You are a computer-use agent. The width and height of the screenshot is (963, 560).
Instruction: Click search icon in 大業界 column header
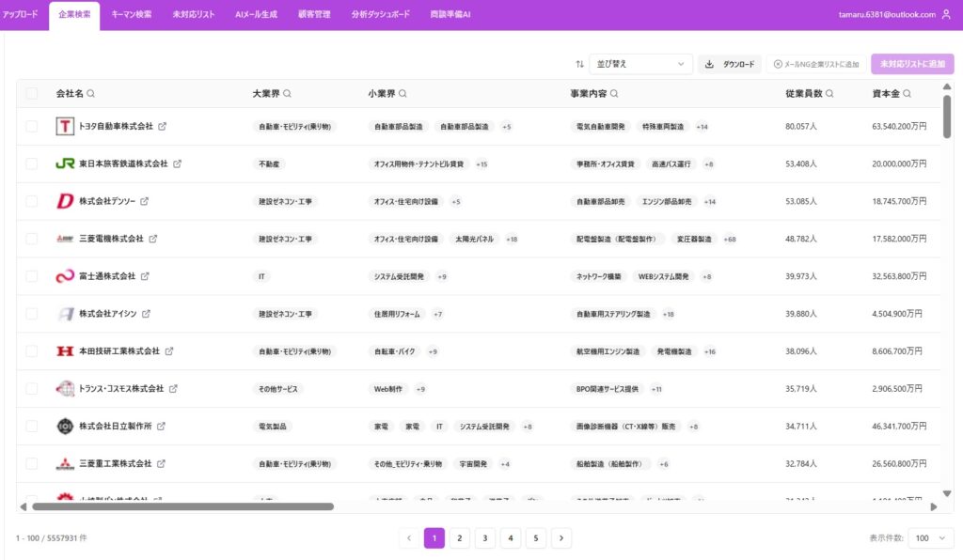pyautogui.click(x=287, y=93)
